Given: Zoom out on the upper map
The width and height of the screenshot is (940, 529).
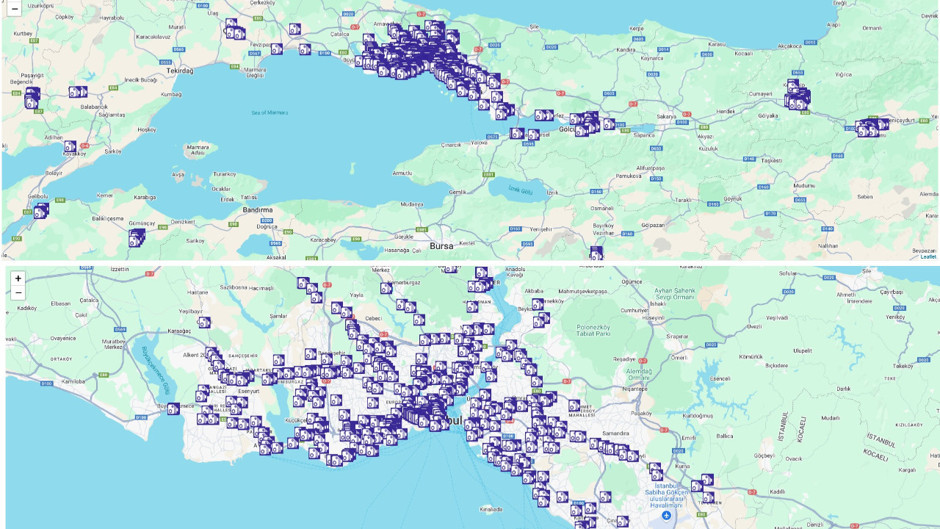Looking at the screenshot, I should point(14,9).
